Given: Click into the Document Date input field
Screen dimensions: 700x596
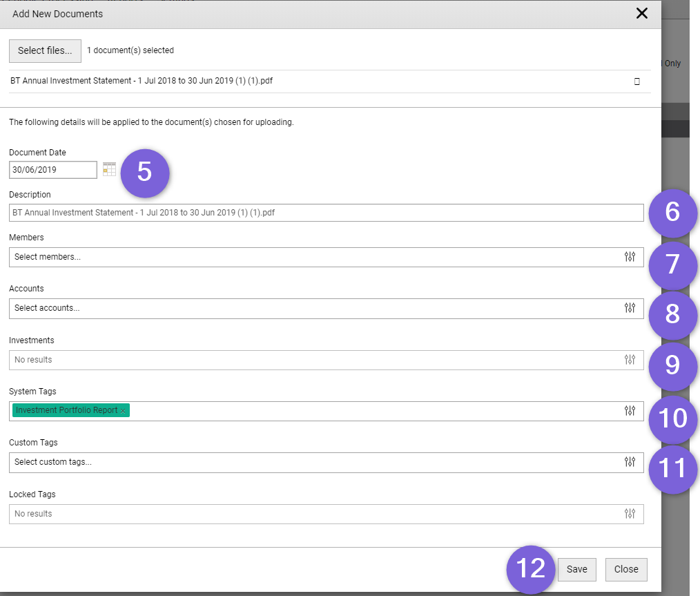Looking at the screenshot, I should [x=53, y=170].
